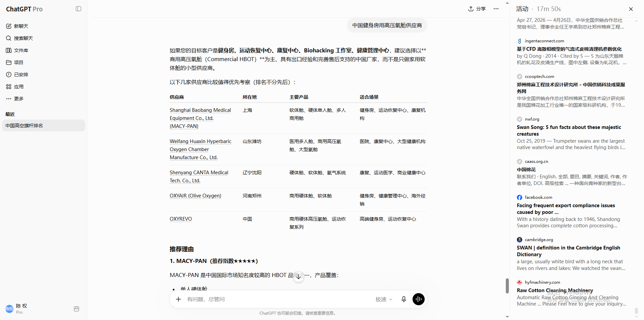Click the icon beside the profile name
The width and height of the screenshot is (644, 320).
(76, 309)
